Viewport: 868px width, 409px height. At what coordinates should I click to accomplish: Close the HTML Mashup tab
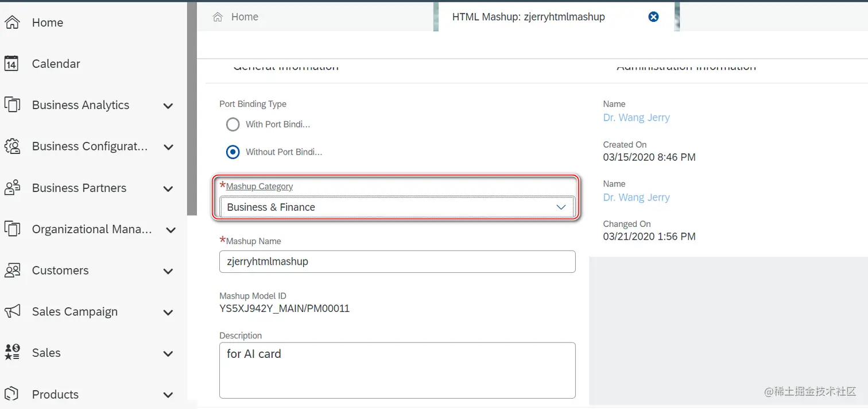(x=653, y=17)
